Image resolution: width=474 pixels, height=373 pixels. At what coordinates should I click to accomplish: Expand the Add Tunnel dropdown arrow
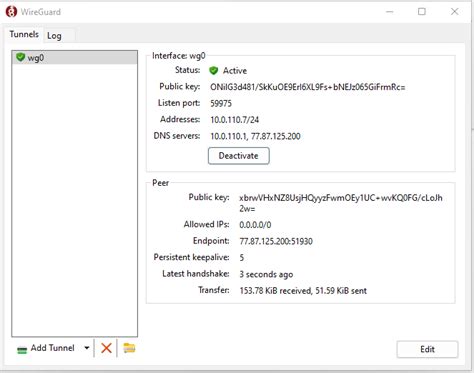[87, 348]
